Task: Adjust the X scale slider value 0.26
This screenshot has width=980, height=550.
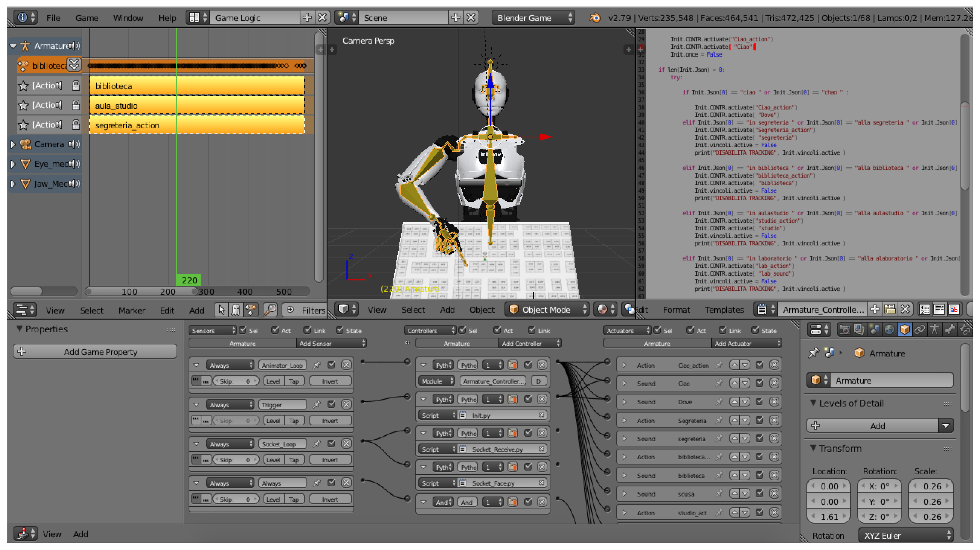Action: [x=931, y=486]
